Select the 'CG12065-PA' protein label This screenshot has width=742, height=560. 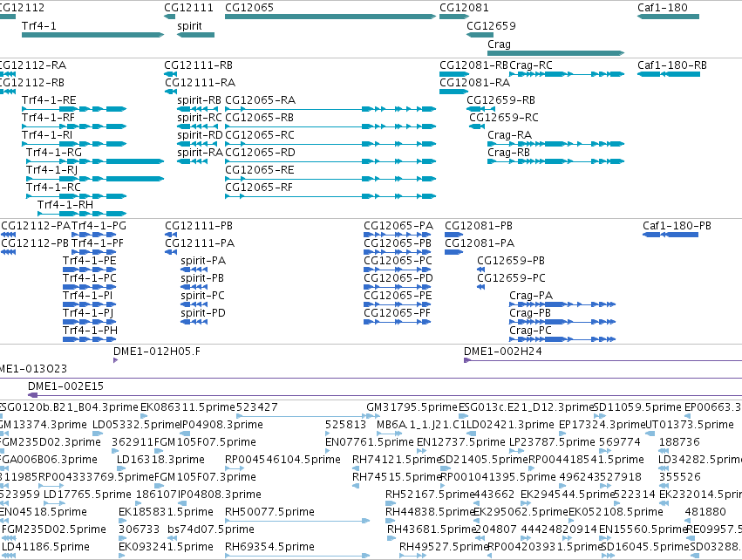pyautogui.click(x=398, y=225)
